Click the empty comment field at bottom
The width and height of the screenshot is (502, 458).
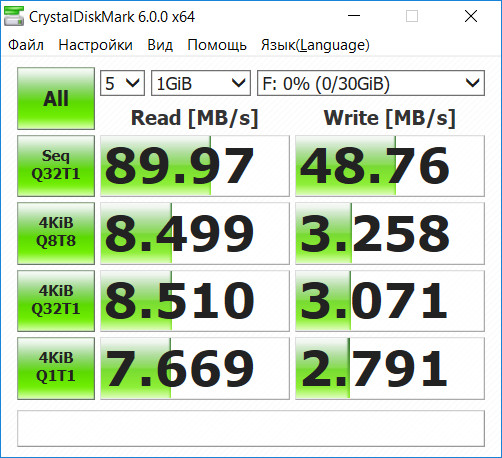(251, 429)
